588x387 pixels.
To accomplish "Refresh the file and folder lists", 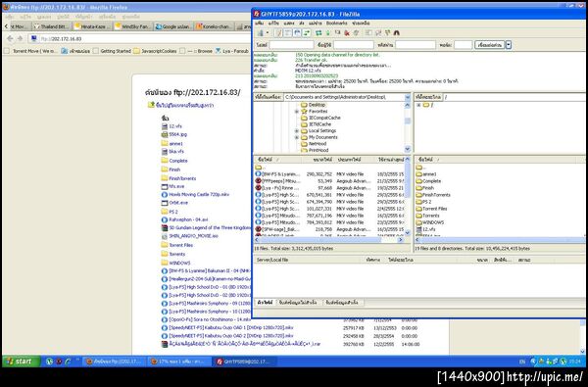I will pyautogui.click(x=318, y=33).
